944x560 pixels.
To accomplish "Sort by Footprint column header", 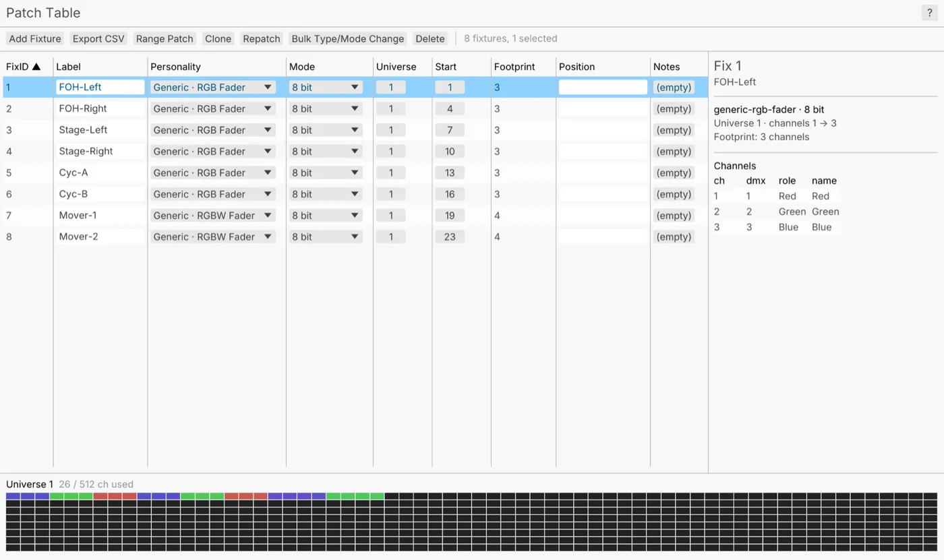I will [514, 67].
